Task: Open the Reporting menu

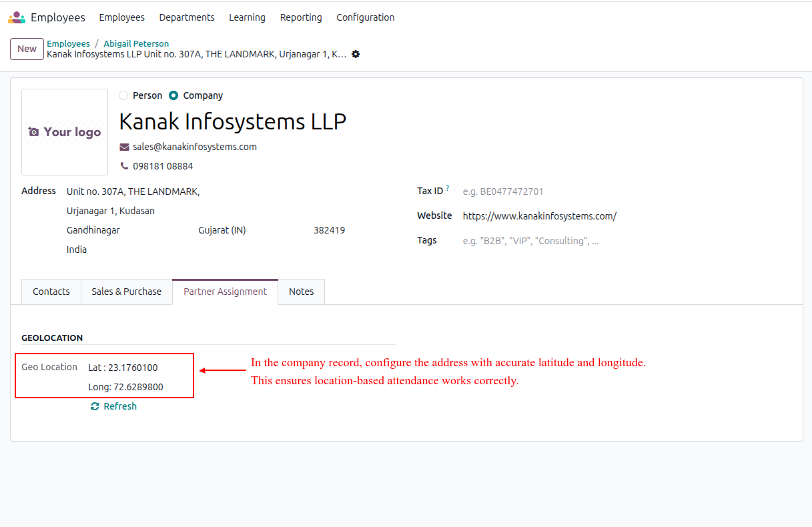Action: coord(301,17)
